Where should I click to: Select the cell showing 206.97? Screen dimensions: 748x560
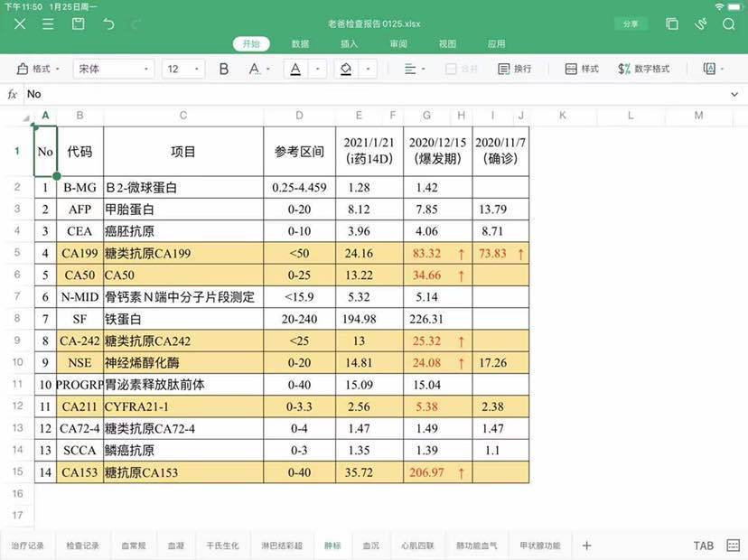coord(426,472)
